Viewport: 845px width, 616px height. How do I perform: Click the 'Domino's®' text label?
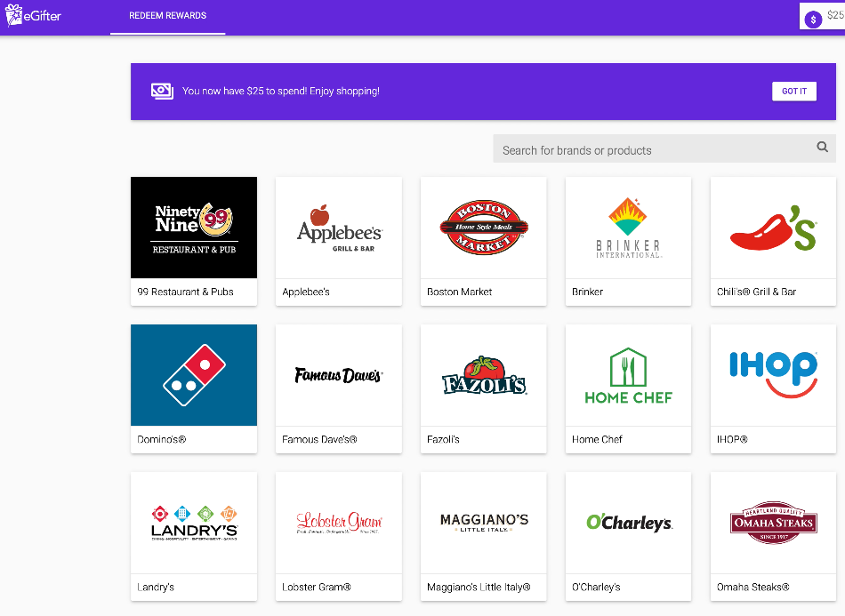coord(162,439)
